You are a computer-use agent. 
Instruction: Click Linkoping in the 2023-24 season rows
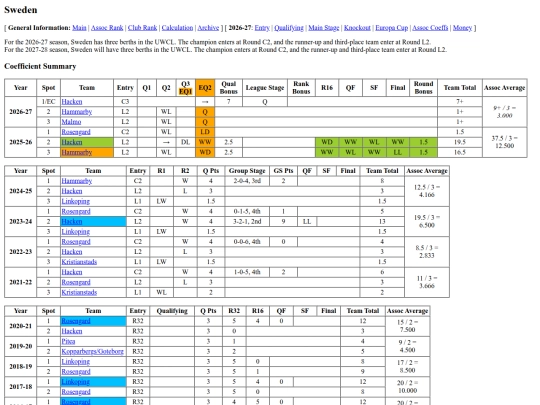(x=75, y=231)
